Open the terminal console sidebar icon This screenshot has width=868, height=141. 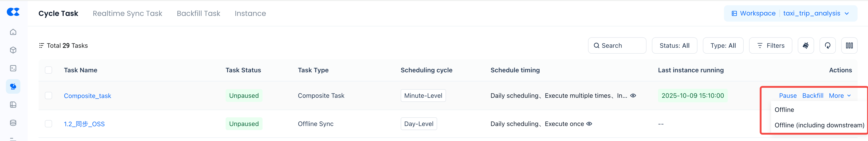13,68
